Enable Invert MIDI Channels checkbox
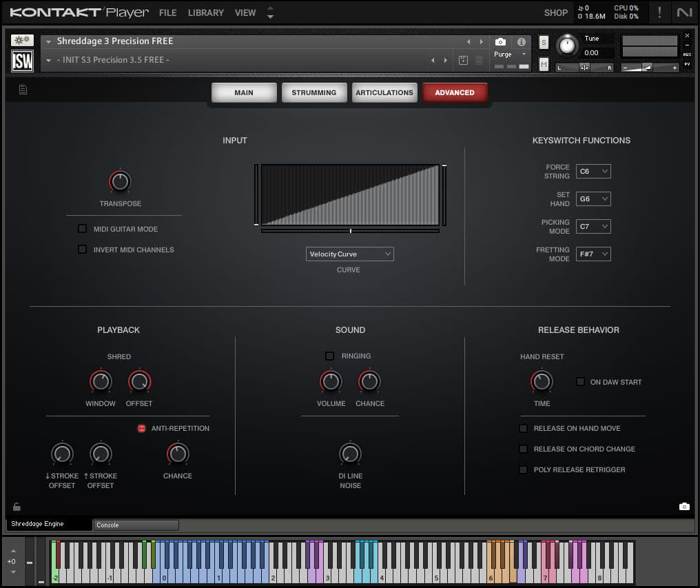700x588 pixels. point(82,250)
